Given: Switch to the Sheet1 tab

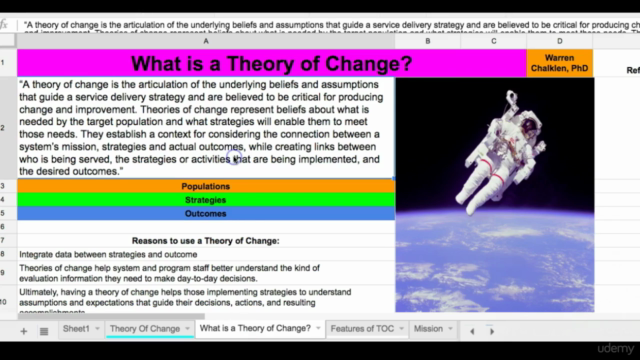Looking at the screenshot, I should pos(76,329).
